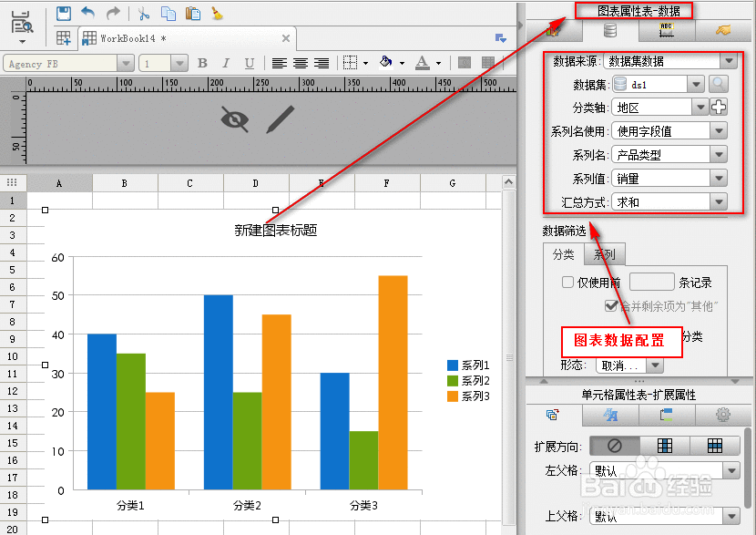Select the Cut scissors icon
This screenshot has height=535, width=756.
pos(141,13)
